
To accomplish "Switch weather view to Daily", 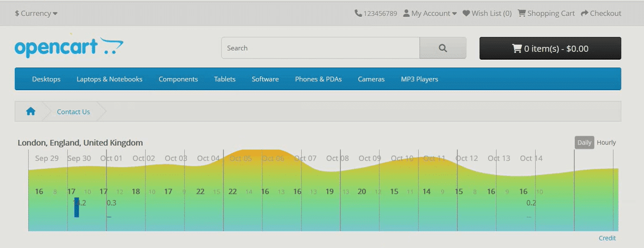I will 584,142.
